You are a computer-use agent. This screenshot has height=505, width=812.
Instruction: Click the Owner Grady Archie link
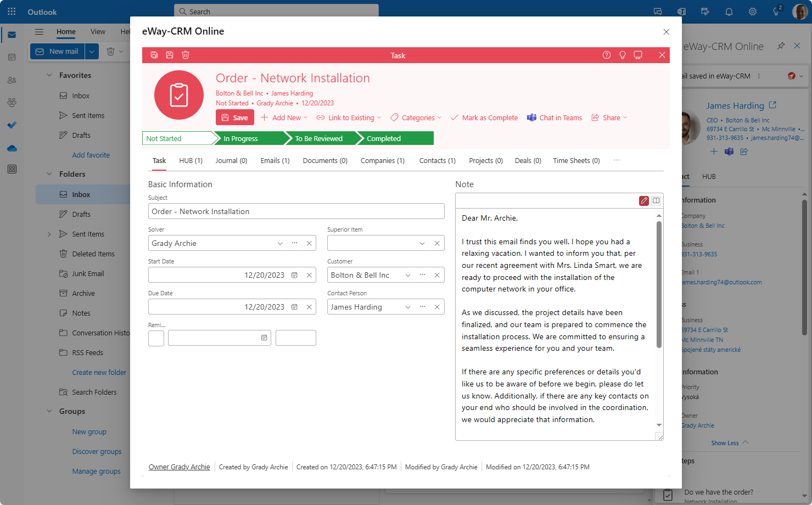coord(180,467)
